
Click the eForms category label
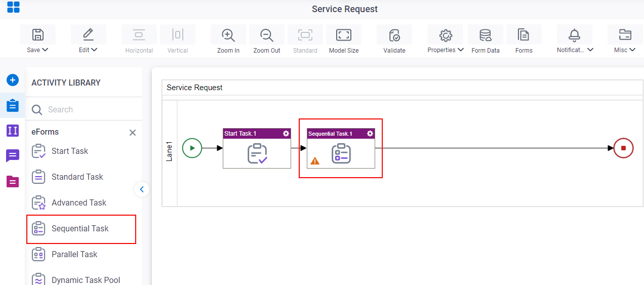45,132
